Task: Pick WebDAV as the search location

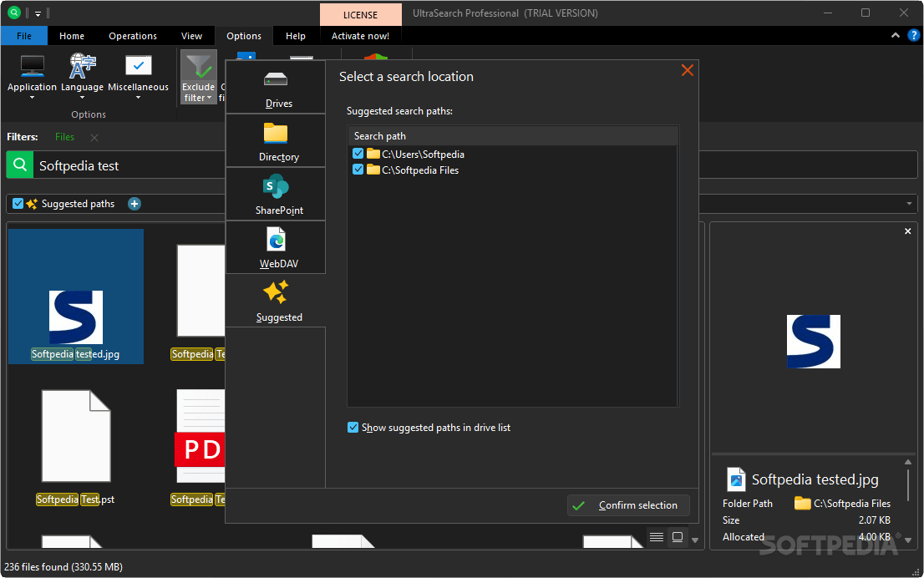Action: [276, 247]
